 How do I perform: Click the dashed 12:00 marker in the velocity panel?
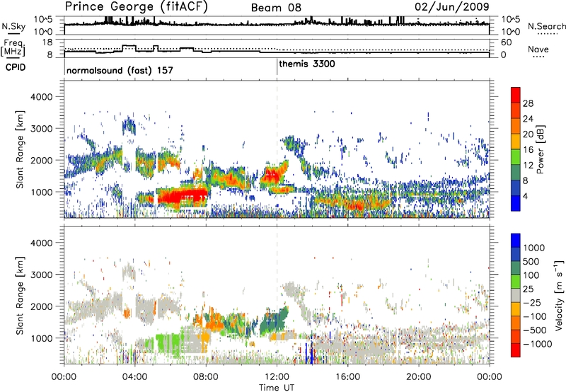click(277, 295)
